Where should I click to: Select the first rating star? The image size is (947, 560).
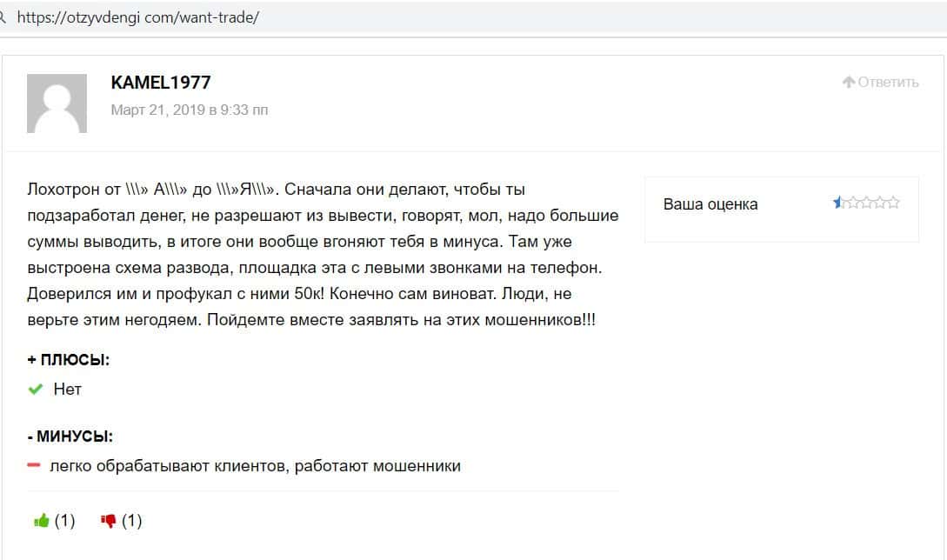coord(838,203)
